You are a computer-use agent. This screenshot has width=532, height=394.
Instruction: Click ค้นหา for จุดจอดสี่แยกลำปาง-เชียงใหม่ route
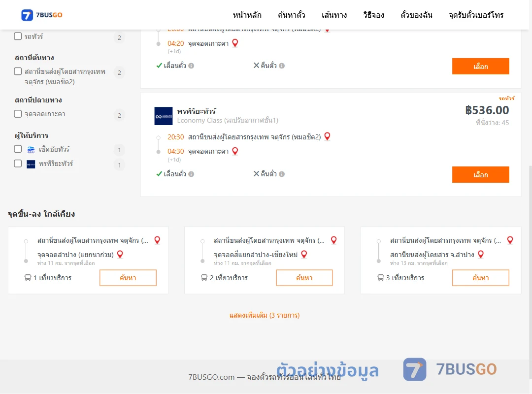click(304, 278)
